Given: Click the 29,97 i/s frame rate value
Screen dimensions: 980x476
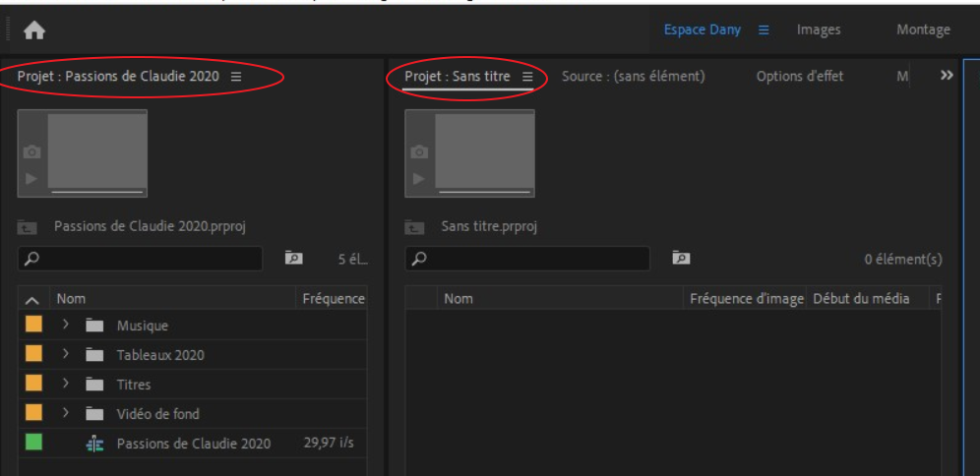Looking at the screenshot, I should click(x=329, y=443).
